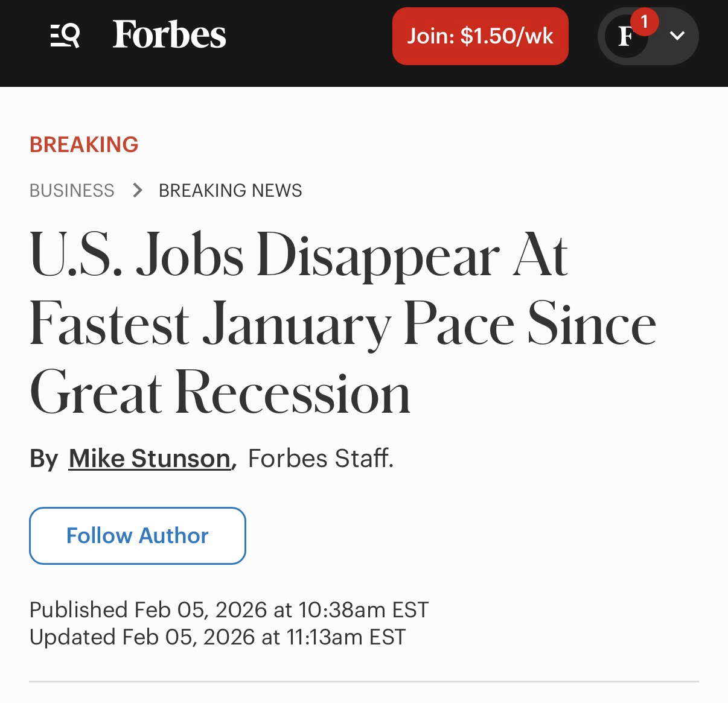The image size is (728, 703).
Task: Click the Join: $1.50/wk button
Action: tap(480, 36)
